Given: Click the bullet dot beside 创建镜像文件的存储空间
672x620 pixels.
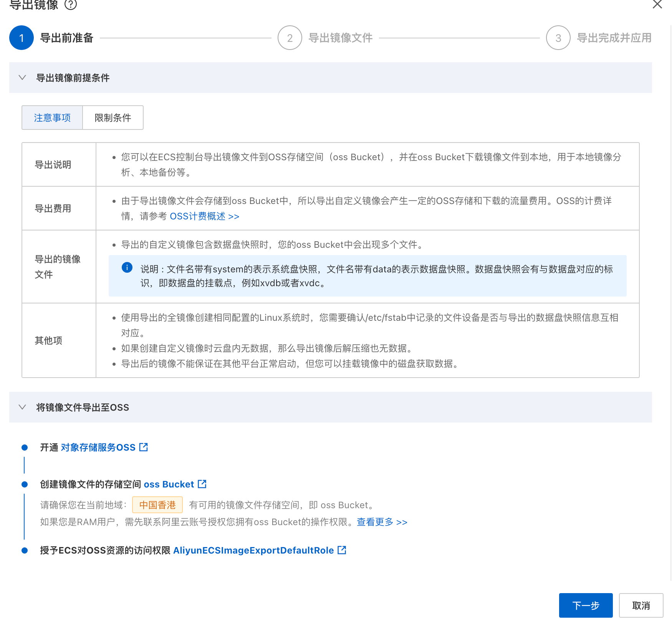Looking at the screenshot, I should coord(25,484).
